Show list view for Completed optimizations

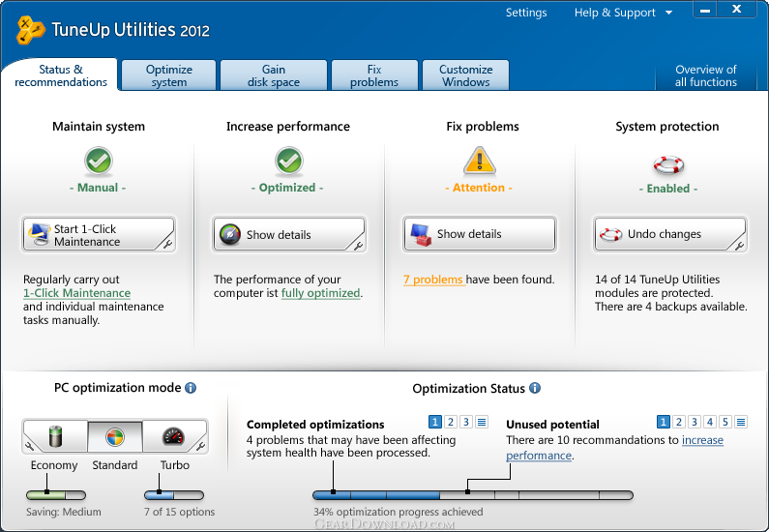click(482, 422)
